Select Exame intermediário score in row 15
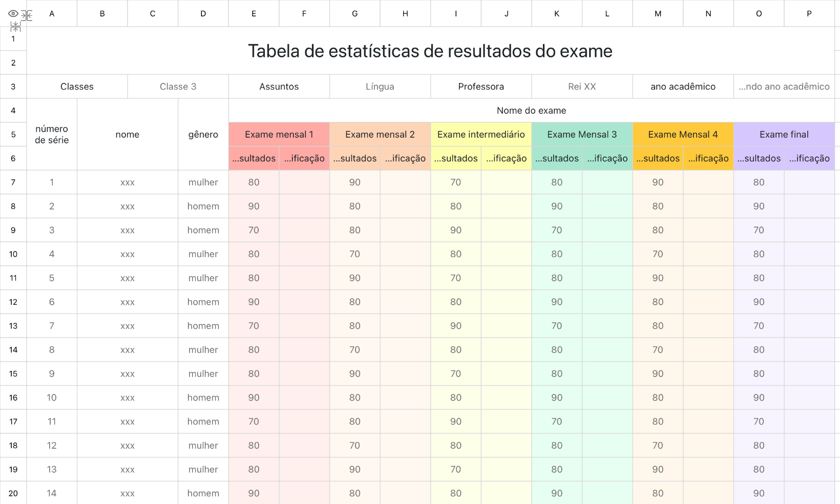Image resolution: width=840 pixels, height=504 pixels. pos(456,373)
